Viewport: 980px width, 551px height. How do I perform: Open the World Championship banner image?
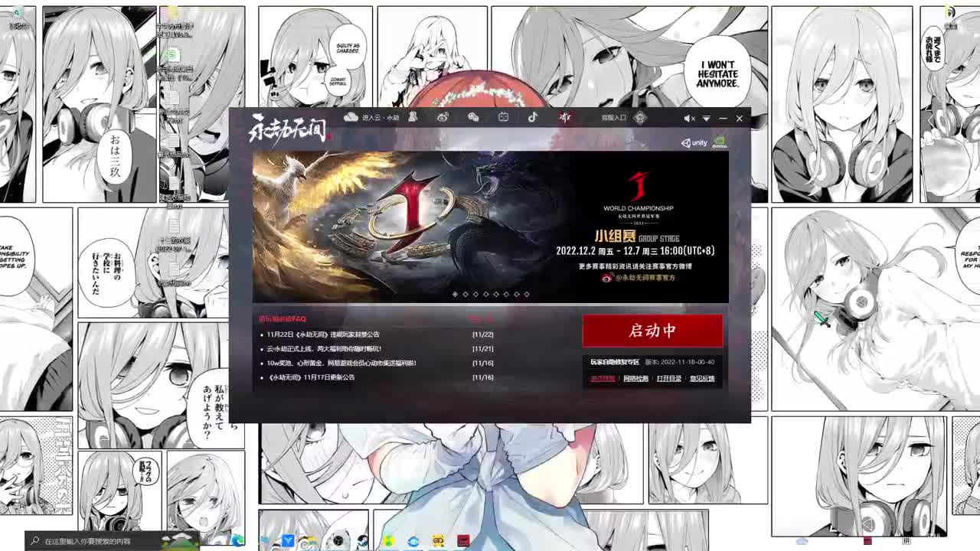pos(490,227)
